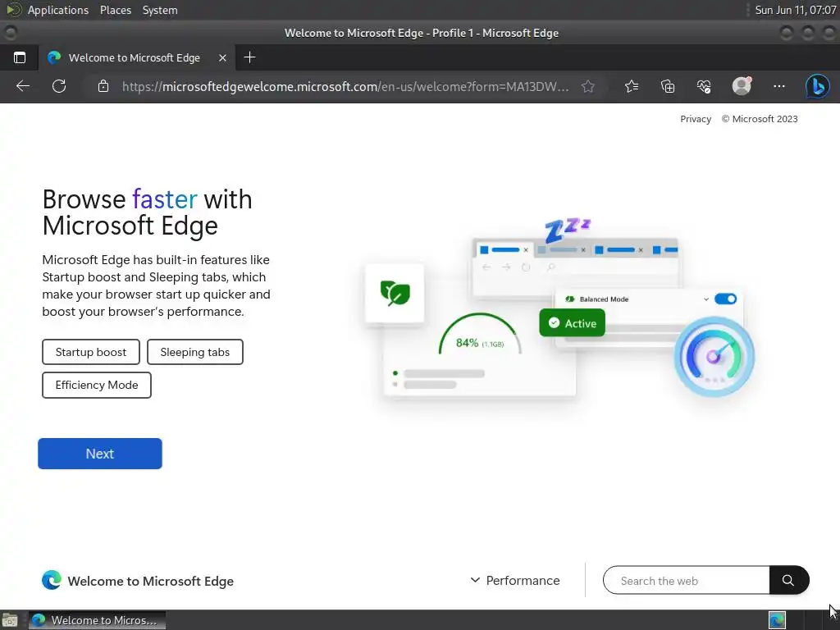The width and height of the screenshot is (840, 630).
Task: Open the Bing sidebar icon
Action: click(x=818, y=86)
